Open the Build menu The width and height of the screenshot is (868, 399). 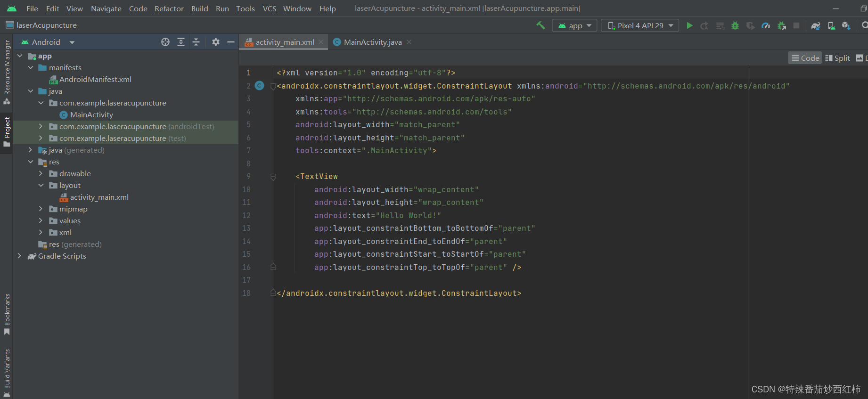click(x=200, y=8)
